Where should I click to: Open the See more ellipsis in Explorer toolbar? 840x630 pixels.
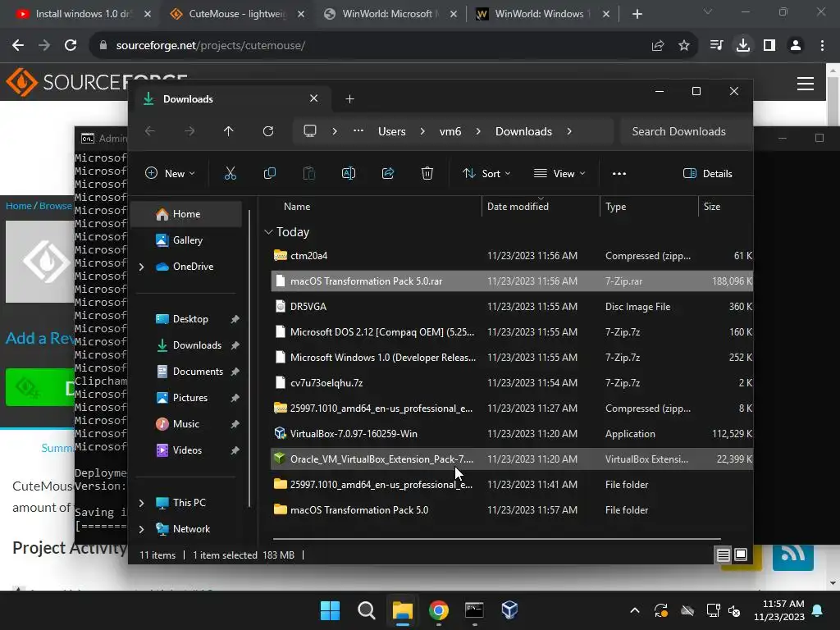tap(619, 173)
